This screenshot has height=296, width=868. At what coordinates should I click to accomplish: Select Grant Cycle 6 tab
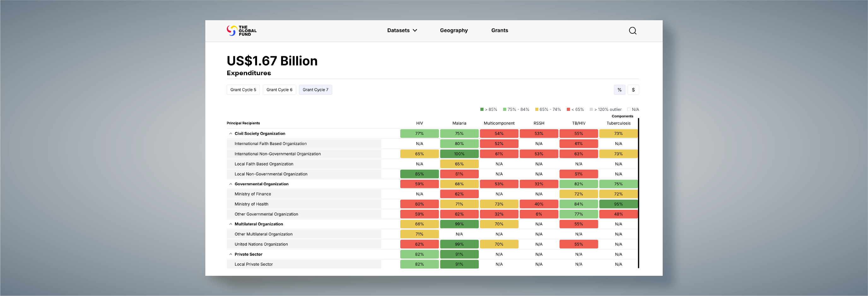(x=279, y=90)
